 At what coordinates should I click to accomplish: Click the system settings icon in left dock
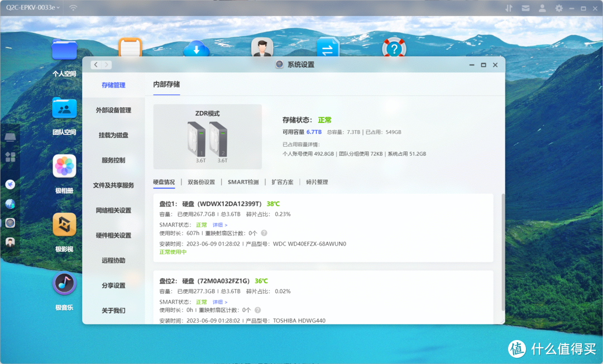[11, 223]
